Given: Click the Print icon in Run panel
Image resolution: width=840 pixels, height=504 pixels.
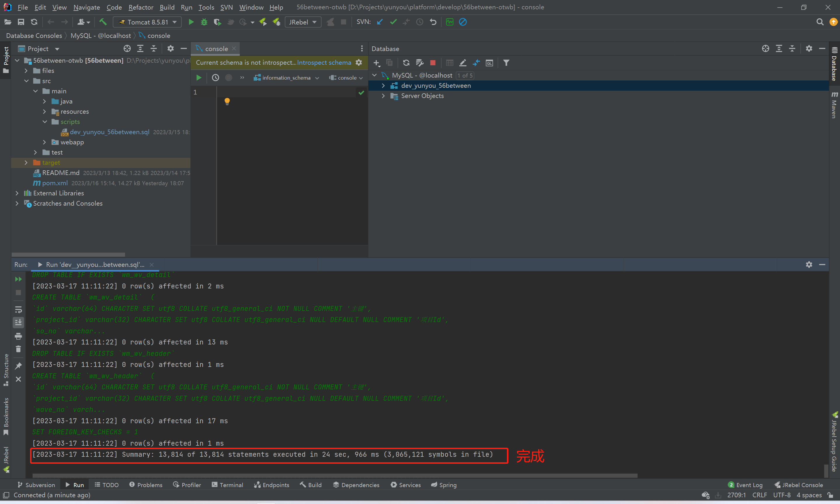Looking at the screenshot, I should [x=18, y=336].
